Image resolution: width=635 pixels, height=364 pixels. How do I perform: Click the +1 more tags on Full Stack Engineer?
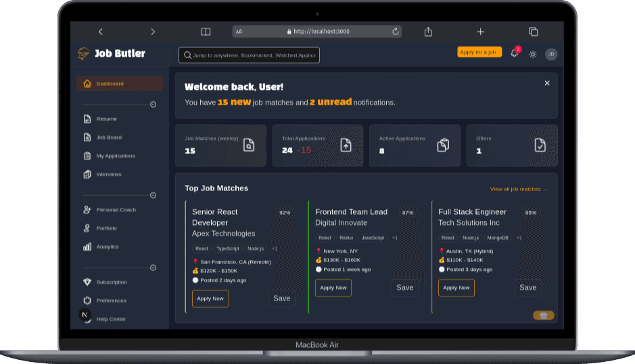(x=519, y=238)
